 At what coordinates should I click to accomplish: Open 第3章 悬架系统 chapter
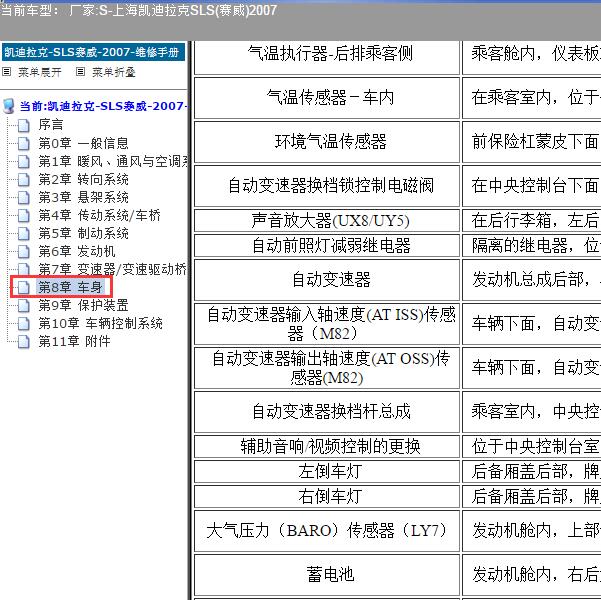[x=83, y=197]
